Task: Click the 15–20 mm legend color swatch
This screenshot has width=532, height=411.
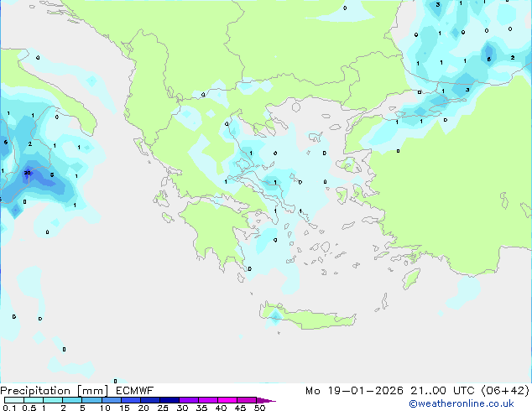Action: (130, 400)
